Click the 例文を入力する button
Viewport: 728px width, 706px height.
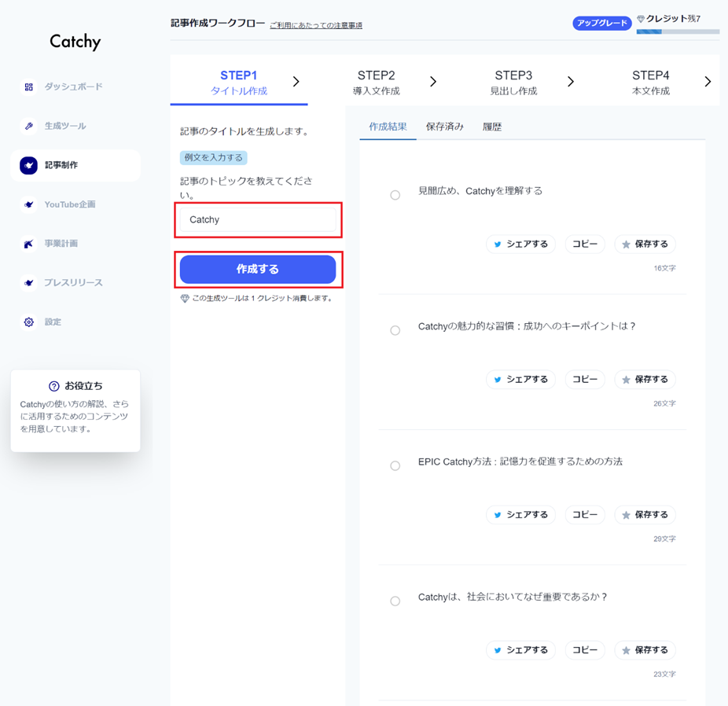click(x=214, y=158)
